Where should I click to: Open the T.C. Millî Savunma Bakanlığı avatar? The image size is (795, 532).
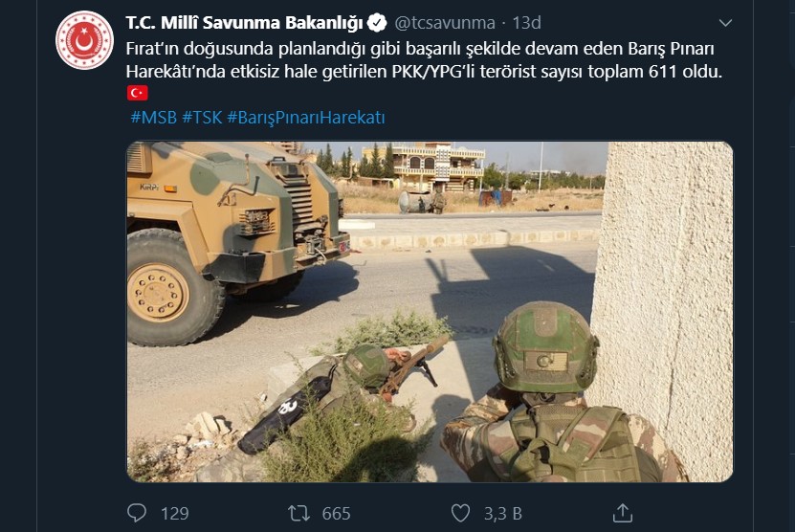[84, 40]
